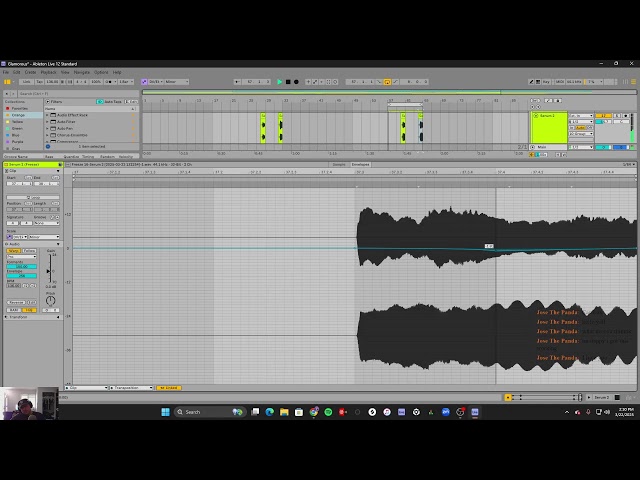
Task: Open the clip scale Minor dropdown
Action: (x=44, y=237)
